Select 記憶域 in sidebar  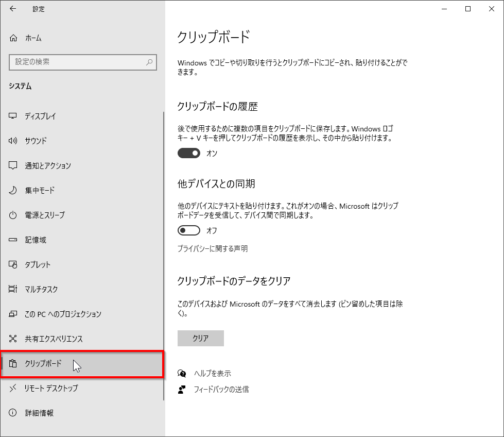point(82,240)
